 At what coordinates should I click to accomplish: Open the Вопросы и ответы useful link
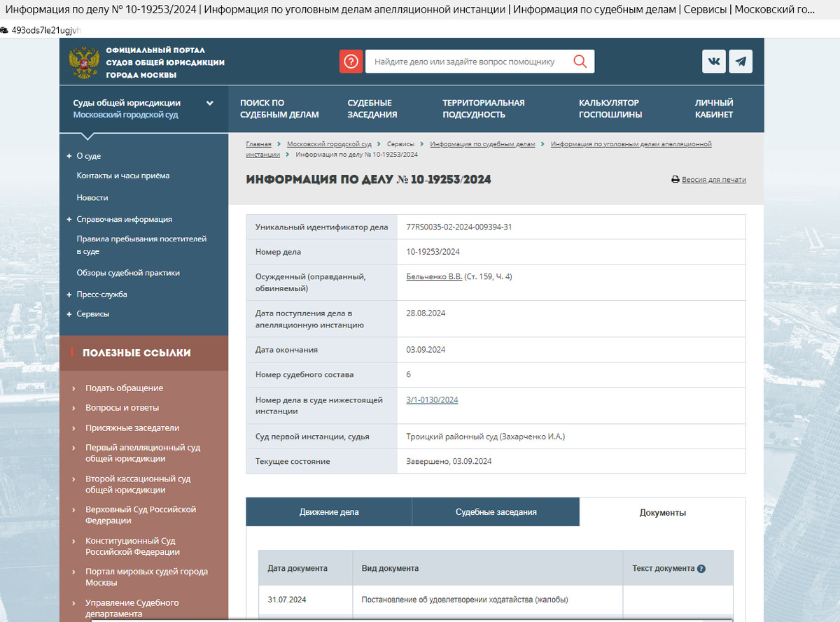click(122, 408)
